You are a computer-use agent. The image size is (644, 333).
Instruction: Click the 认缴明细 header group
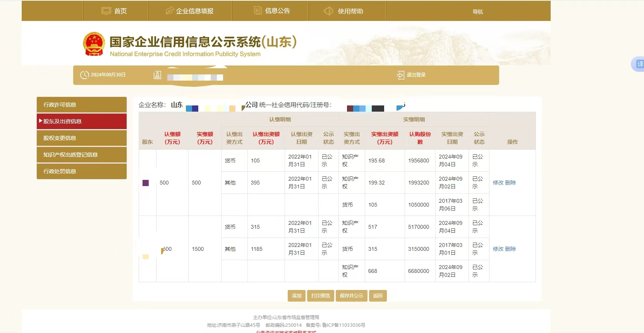[280, 119]
